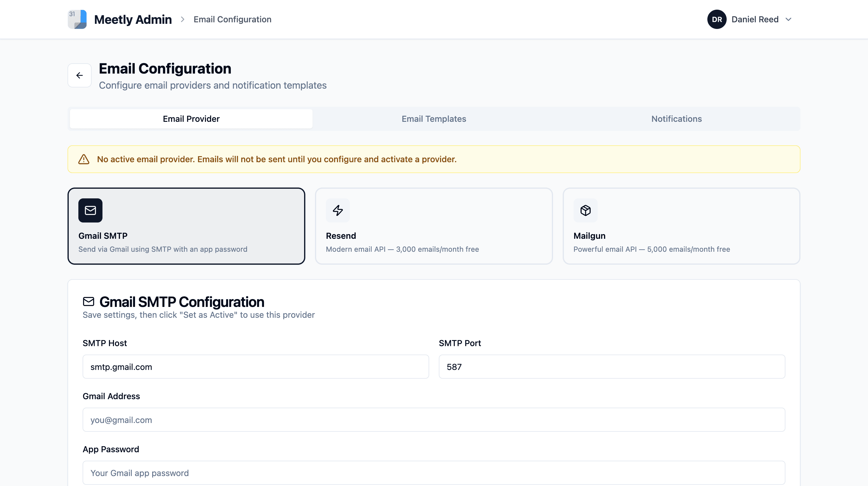Click 'Powerful email API — 5,000 emails/month free' text

[x=652, y=249]
